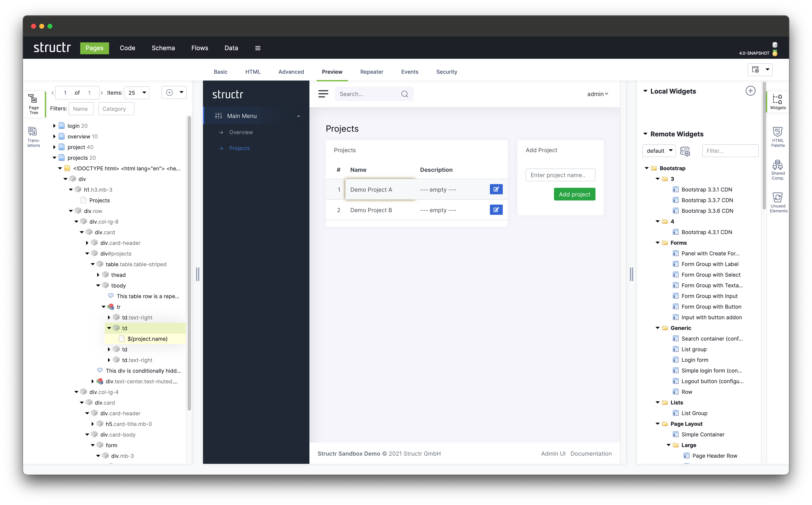
Task: Open Shared Components panel
Action: [778, 169]
